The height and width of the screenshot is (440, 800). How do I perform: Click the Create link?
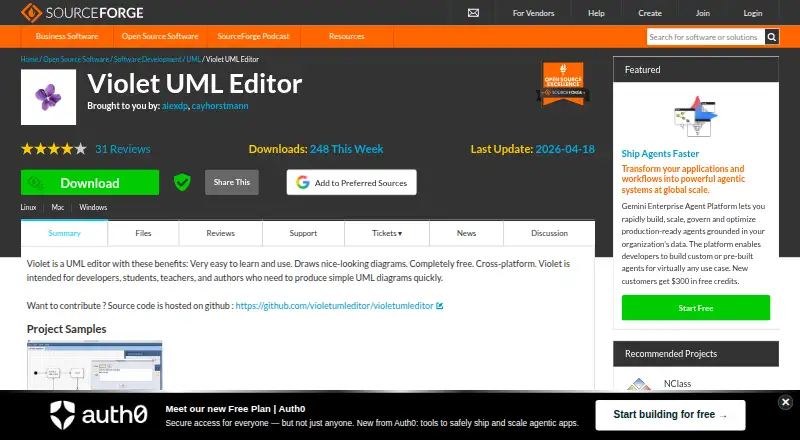tap(649, 13)
